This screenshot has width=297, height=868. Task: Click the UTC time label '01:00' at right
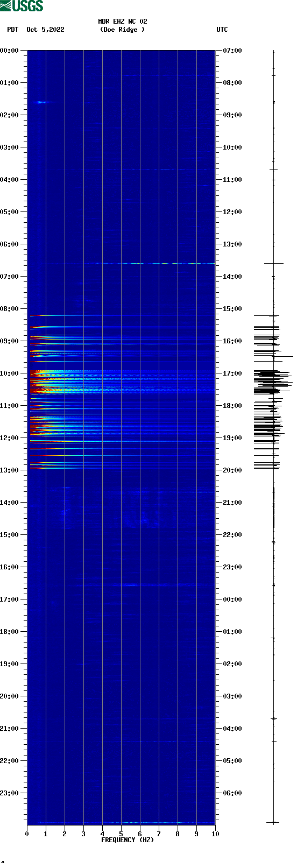click(232, 632)
